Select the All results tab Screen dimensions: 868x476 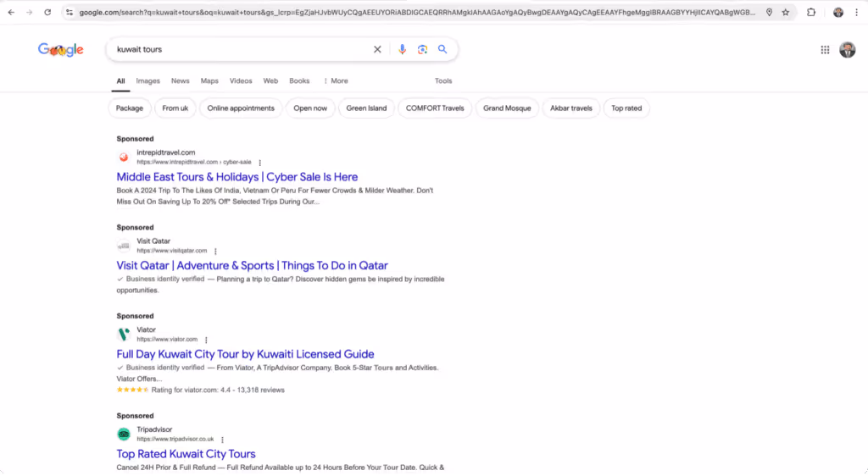tap(120, 80)
